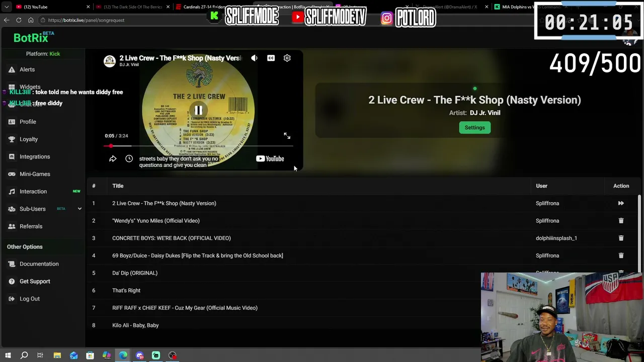Select CONCRETE BOYS: WE'RE BACK song title
The image size is (644, 362).
click(x=172, y=238)
